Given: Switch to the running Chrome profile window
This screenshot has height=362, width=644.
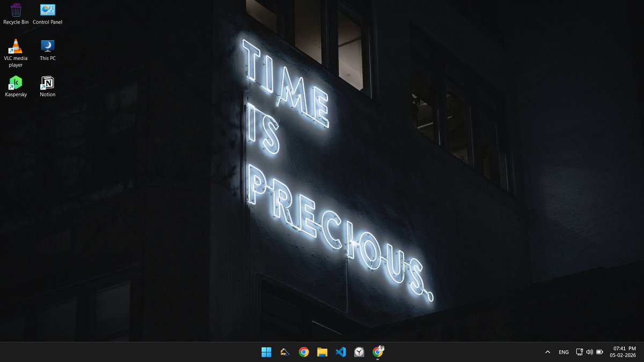Looking at the screenshot, I should point(378,352).
